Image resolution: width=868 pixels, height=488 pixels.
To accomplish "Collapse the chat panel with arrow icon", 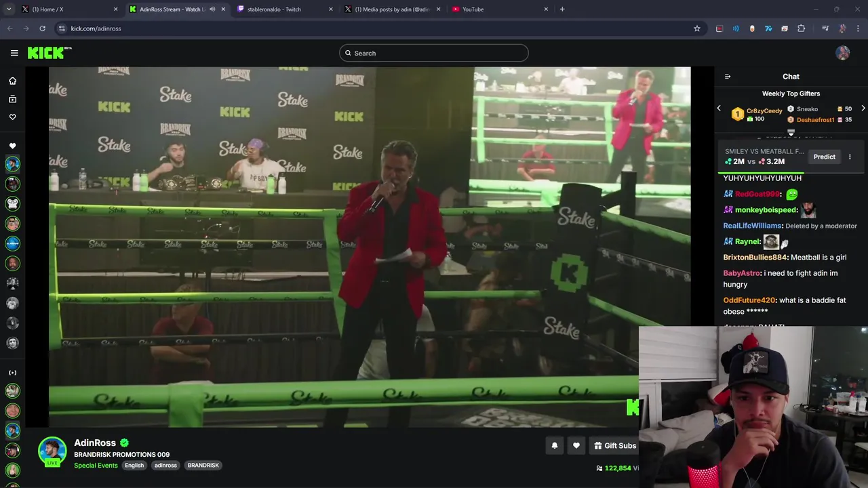I will 728,77.
